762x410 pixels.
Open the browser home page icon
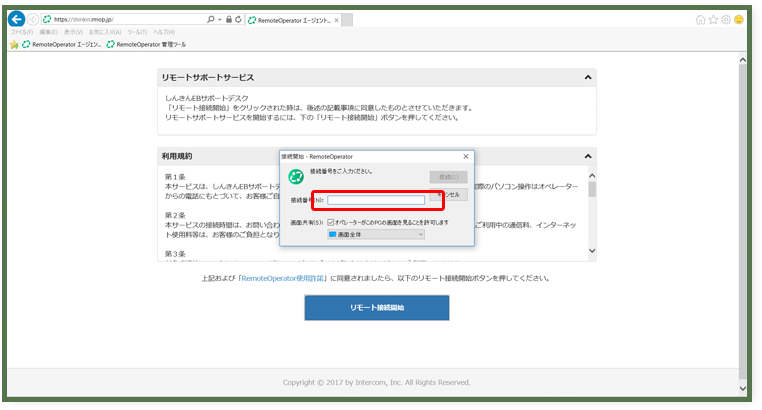point(700,19)
